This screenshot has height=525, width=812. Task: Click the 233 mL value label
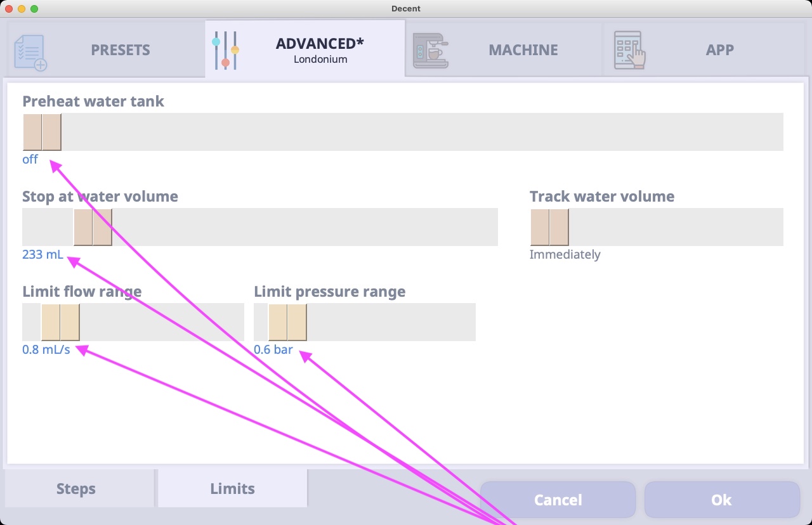pyautogui.click(x=43, y=254)
